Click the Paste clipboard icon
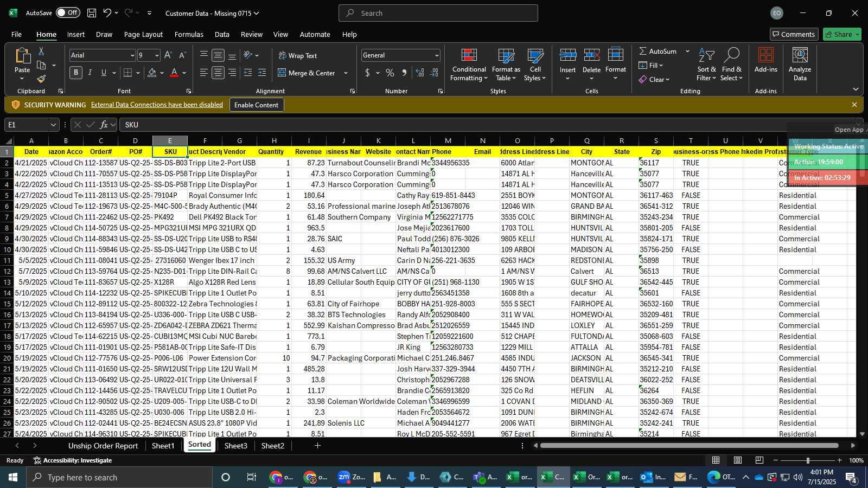Screen dimensions: 868x488 pos(22,56)
